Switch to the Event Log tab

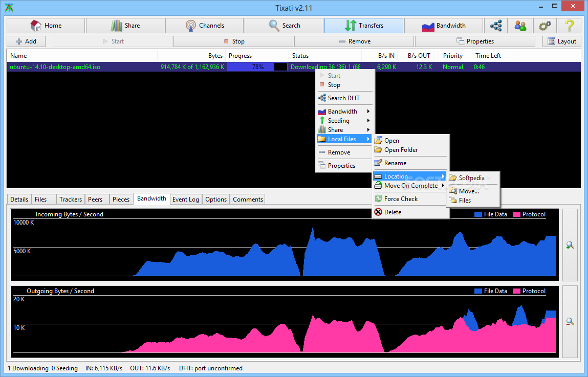(186, 199)
